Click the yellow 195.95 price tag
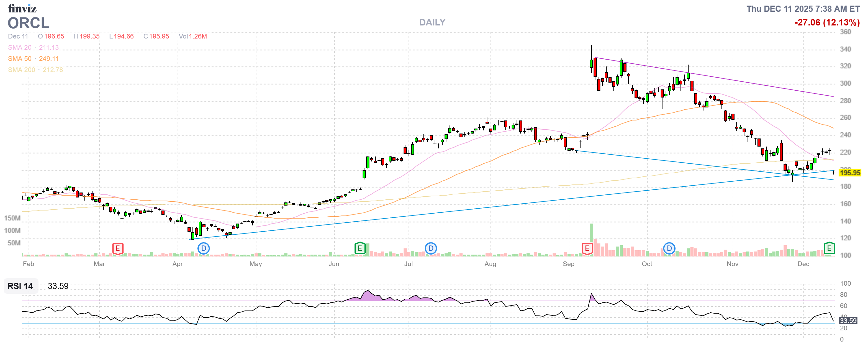 click(x=849, y=173)
